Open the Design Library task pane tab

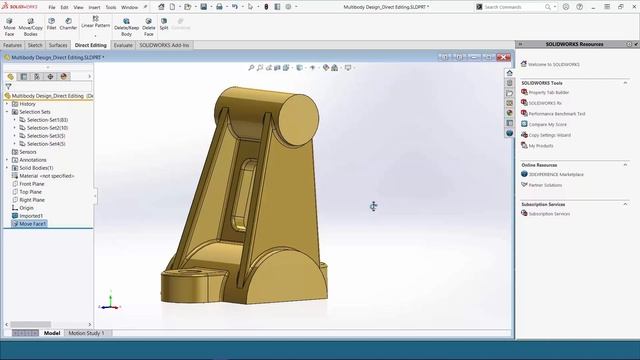click(509, 83)
